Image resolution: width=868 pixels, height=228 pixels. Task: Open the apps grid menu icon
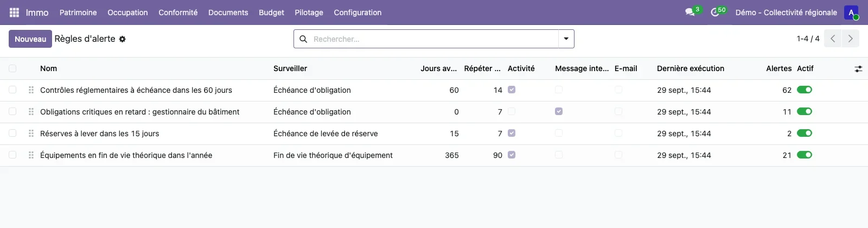click(x=15, y=12)
